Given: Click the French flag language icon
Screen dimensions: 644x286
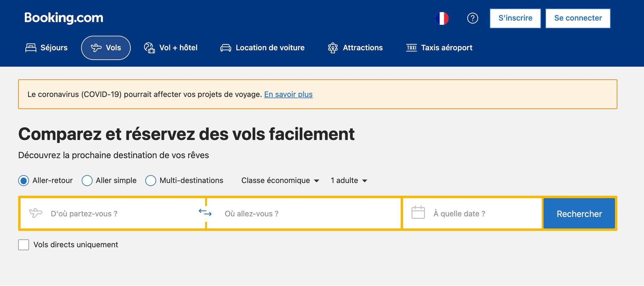Looking at the screenshot, I should 442,18.
